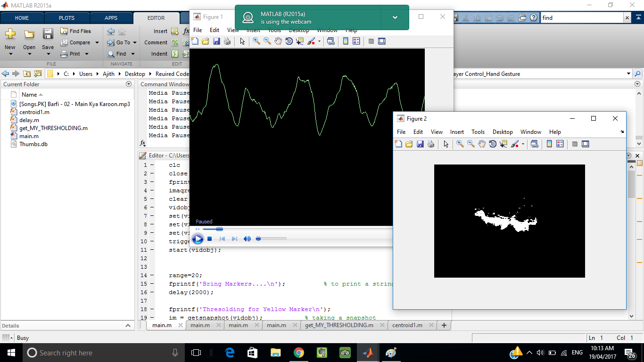Activate Zoom Out tool in Figure 2
The image size is (644, 362).
pos(471,144)
